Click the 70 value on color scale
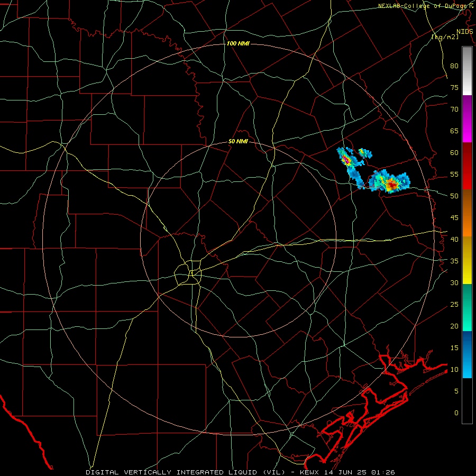Viewport: 476px width, 476px height. 454,109
